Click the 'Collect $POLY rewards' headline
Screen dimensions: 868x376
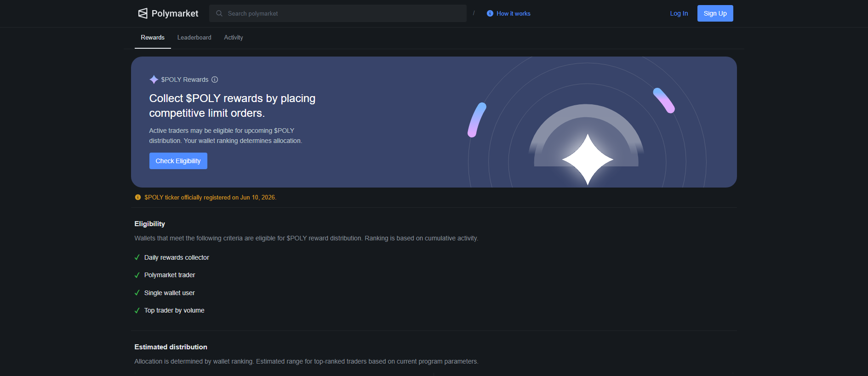pyautogui.click(x=232, y=106)
